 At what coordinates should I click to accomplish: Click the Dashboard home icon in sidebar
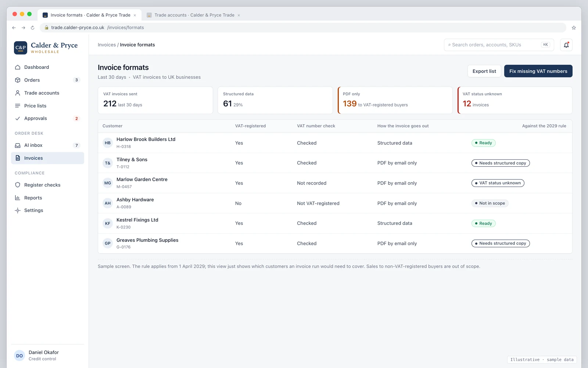coord(18,67)
